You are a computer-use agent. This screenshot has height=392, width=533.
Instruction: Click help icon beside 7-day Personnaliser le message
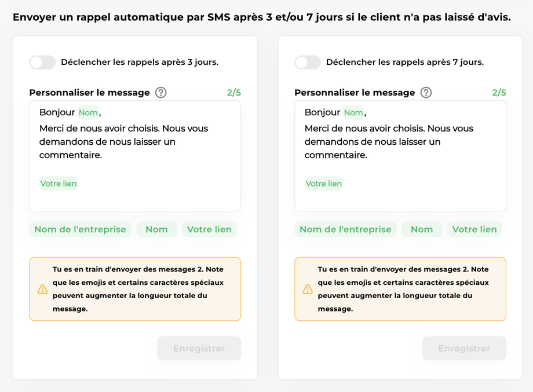pyautogui.click(x=426, y=93)
